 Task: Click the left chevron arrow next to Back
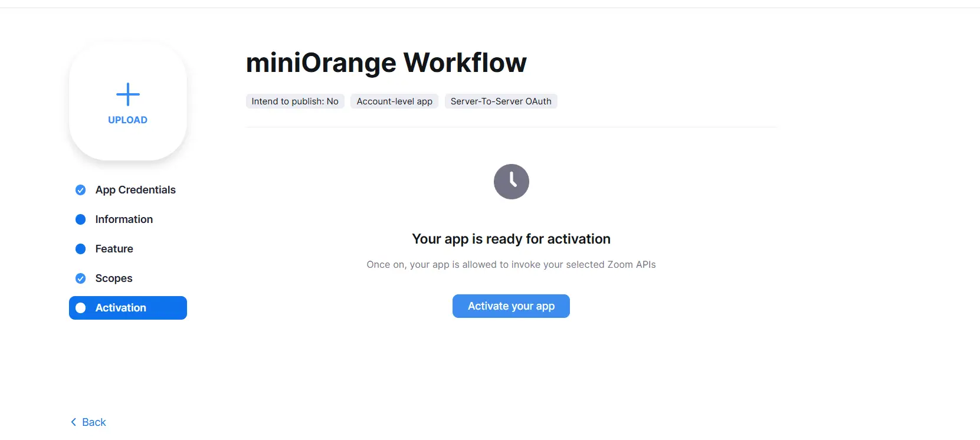tap(74, 422)
